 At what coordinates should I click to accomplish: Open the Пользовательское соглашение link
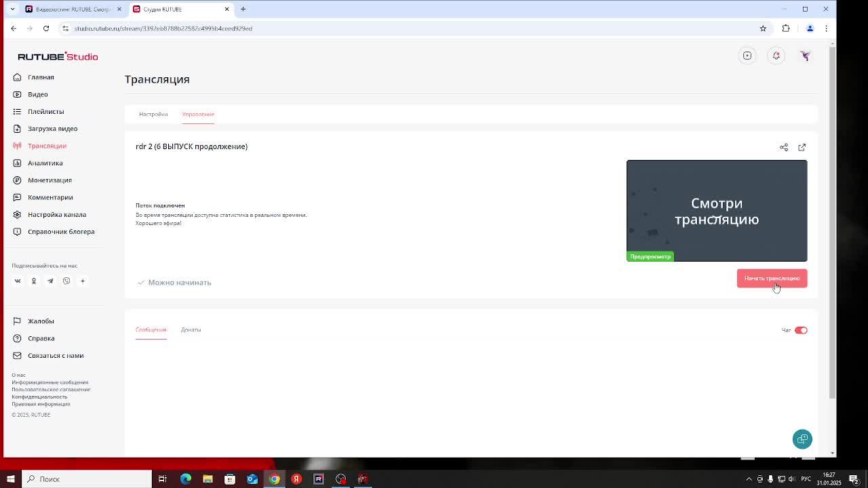(51, 390)
